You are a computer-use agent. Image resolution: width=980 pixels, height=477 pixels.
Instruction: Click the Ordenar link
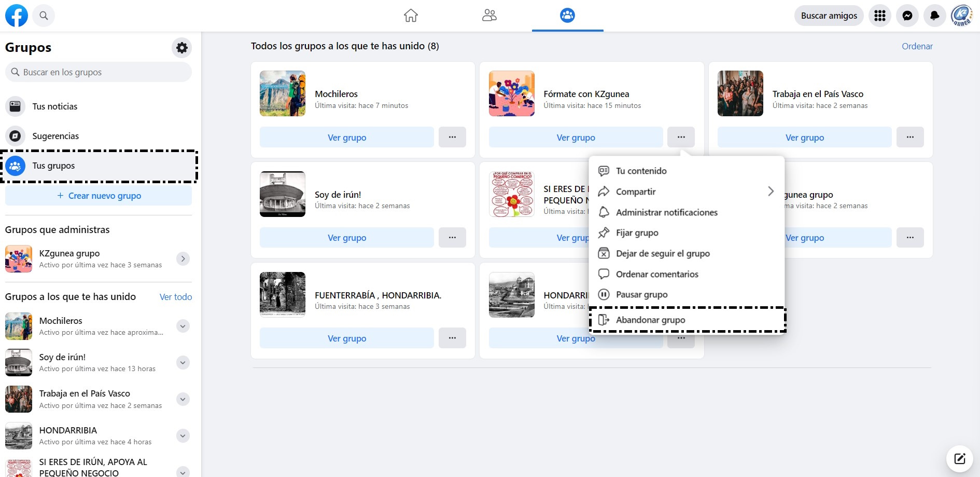tap(917, 46)
